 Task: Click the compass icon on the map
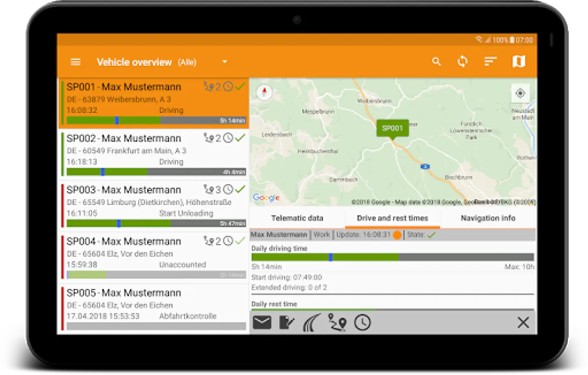point(264,92)
